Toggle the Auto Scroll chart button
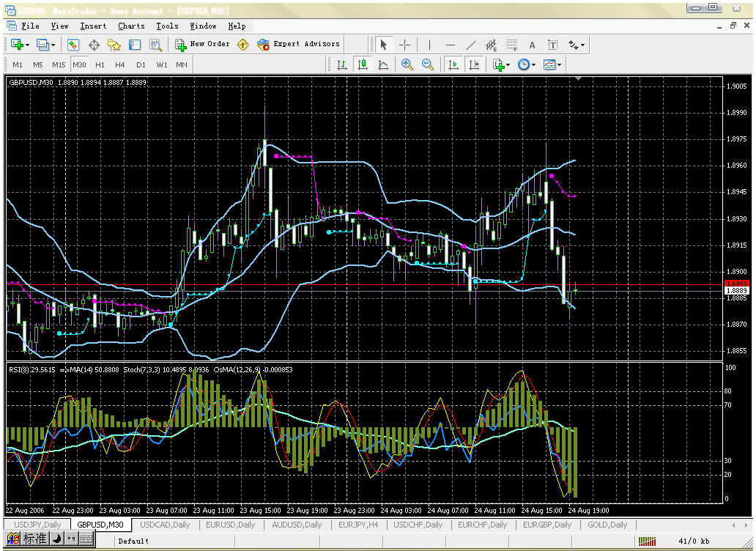 pos(453,64)
